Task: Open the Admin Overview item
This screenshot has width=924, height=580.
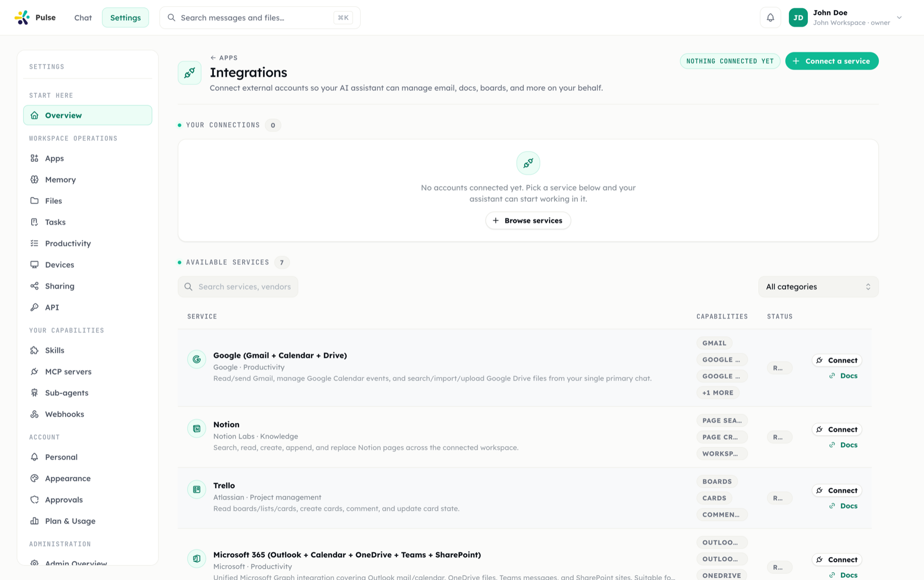Action: point(88,562)
